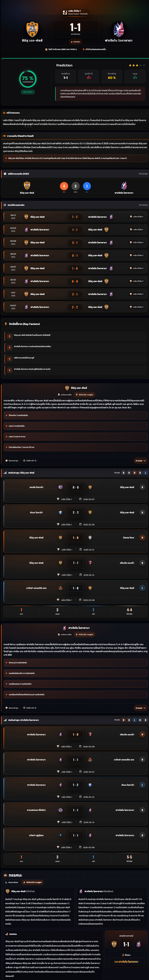The image size is (149, 980).
Task: Click the red home-wins circle in H2H stats
Action: point(64,186)
